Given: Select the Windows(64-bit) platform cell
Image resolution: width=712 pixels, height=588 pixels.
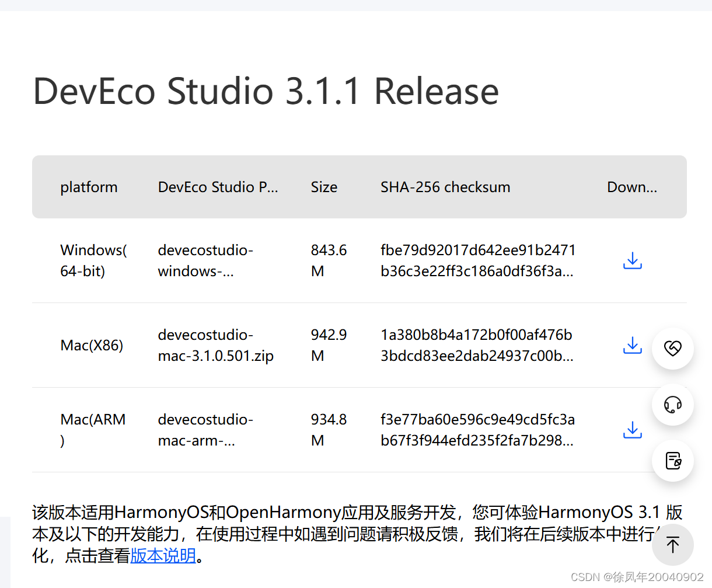Looking at the screenshot, I should click(93, 260).
